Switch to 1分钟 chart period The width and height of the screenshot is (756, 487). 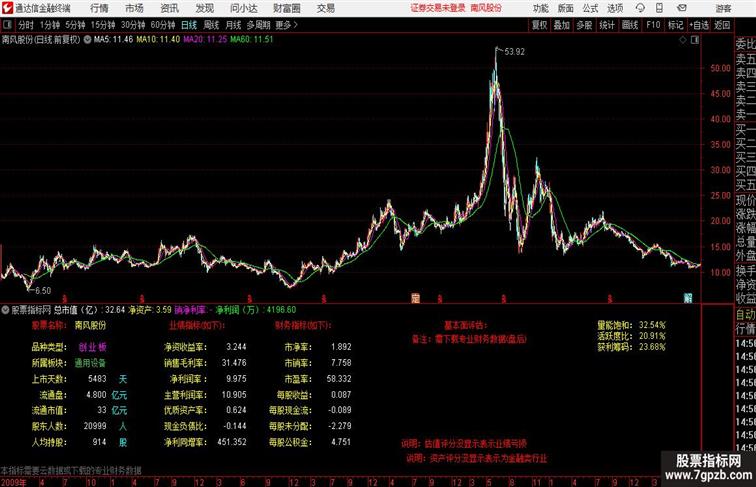pyautogui.click(x=50, y=25)
